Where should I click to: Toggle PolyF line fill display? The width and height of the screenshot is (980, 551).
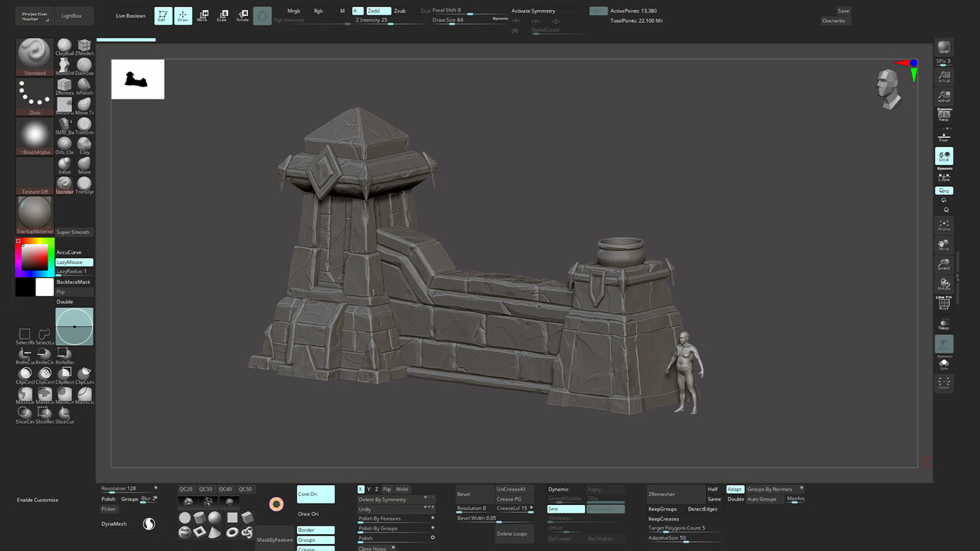coord(944,303)
